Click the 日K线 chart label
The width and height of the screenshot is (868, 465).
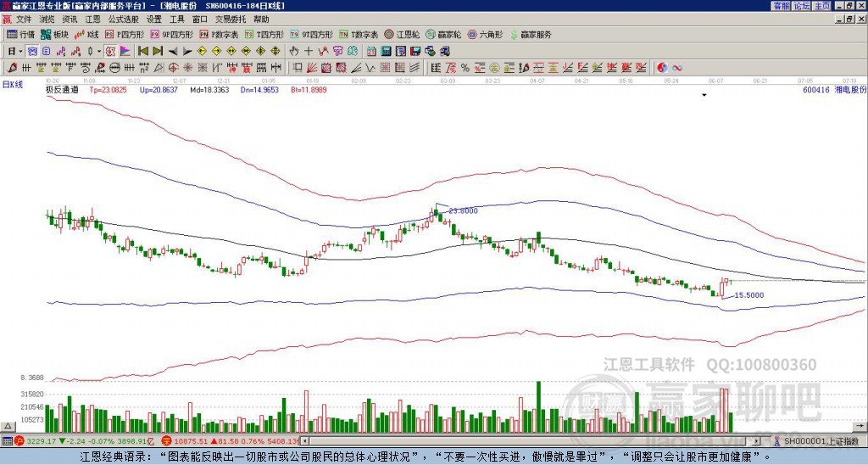(13, 85)
